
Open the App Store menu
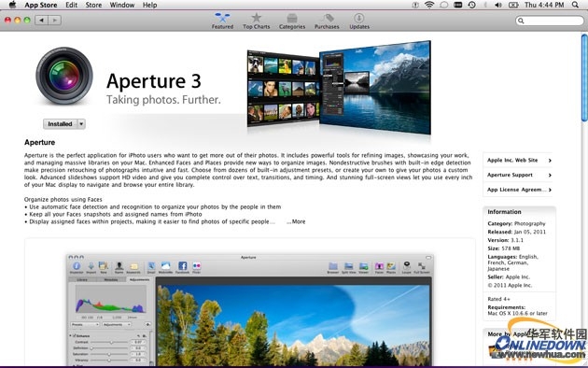point(41,5)
